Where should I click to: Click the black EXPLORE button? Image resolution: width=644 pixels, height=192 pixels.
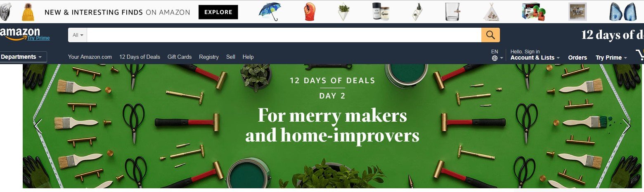point(218,12)
